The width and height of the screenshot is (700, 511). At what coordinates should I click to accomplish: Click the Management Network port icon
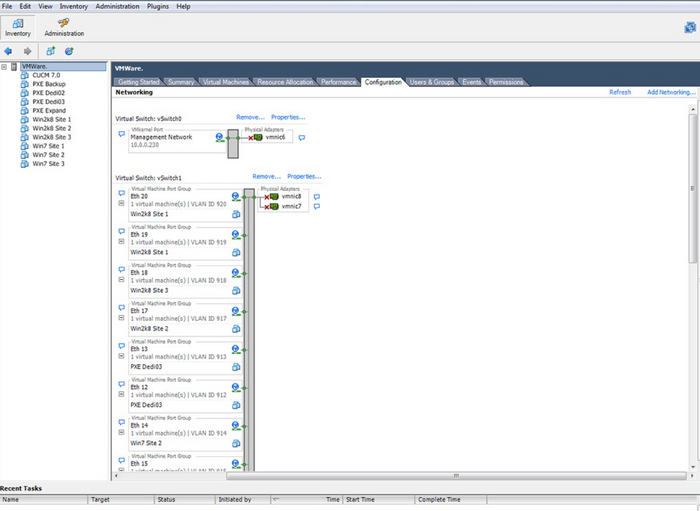tap(219, 137)
